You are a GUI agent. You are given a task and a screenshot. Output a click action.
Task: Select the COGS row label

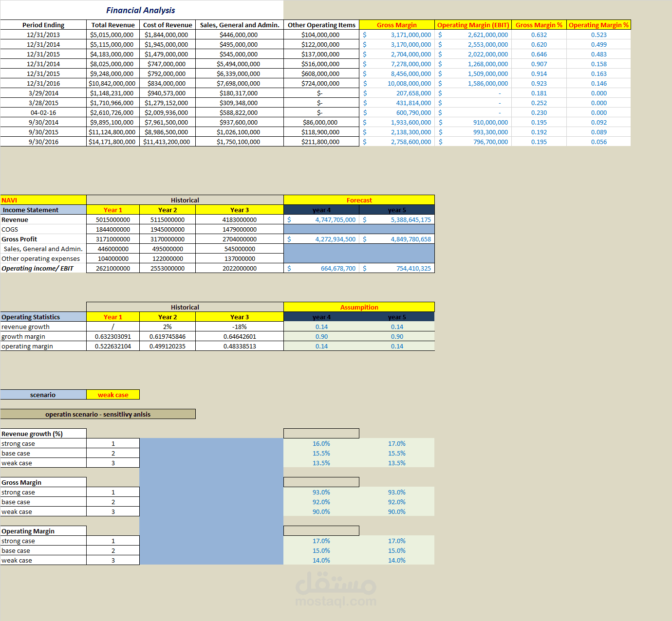(43, 229)
